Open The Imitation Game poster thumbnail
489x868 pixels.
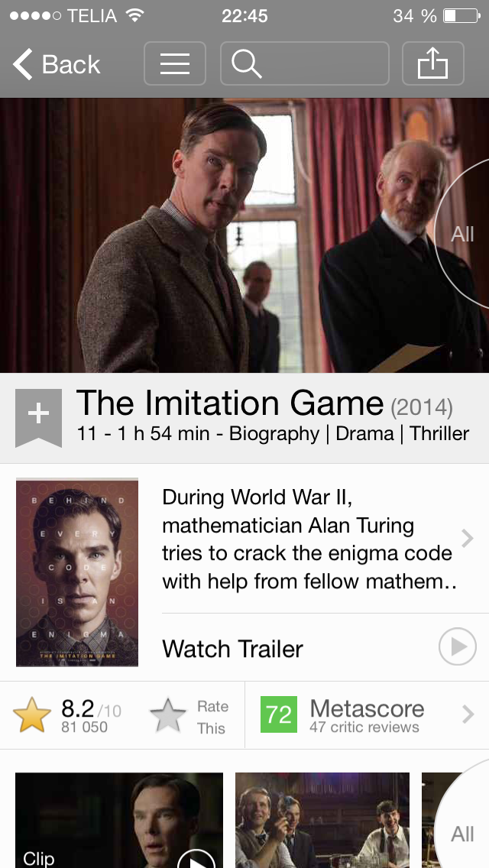click(x=77, y=572)
